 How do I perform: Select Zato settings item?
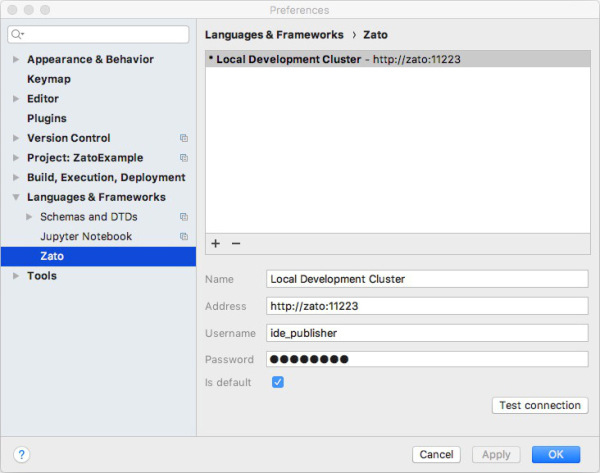coord(98,256)
